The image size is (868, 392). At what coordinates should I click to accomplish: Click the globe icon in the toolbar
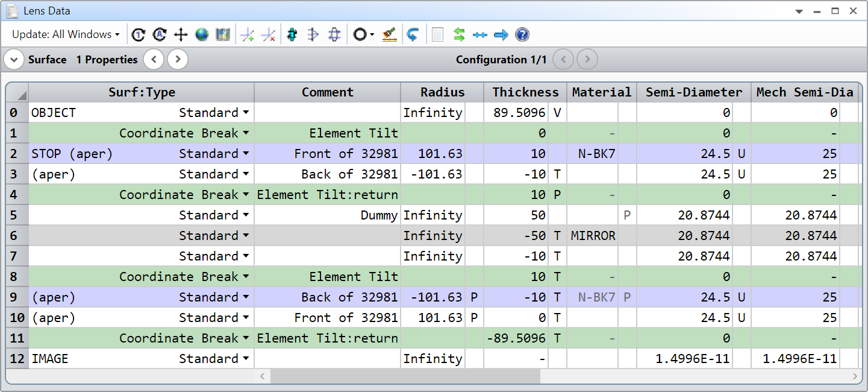(x=202, y=35)
